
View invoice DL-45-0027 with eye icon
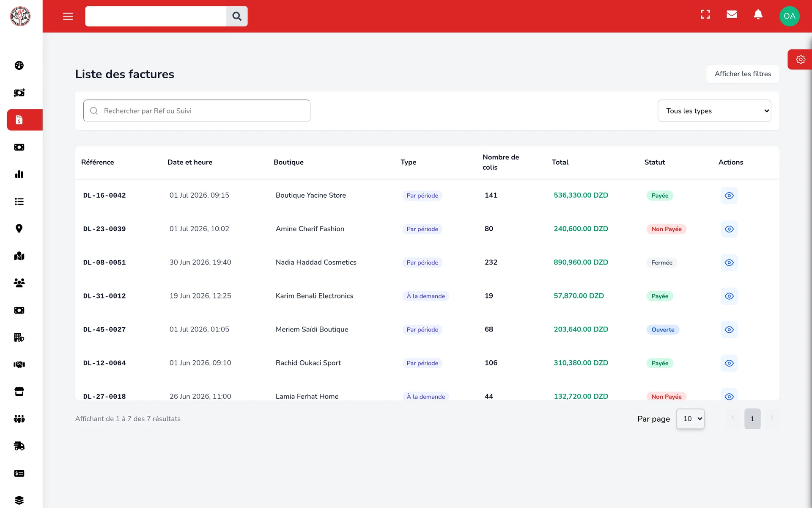729,329
